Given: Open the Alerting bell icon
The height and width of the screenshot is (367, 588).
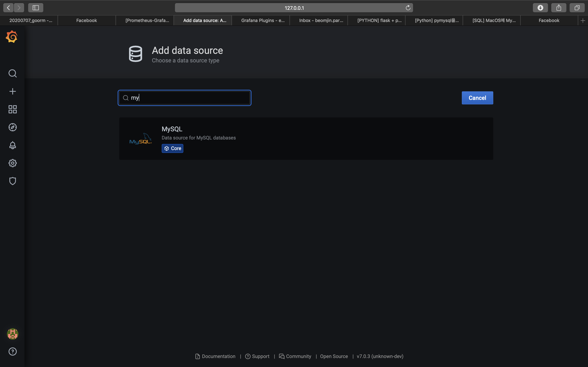Looking at the screenshot, I should tap(12, 145).
